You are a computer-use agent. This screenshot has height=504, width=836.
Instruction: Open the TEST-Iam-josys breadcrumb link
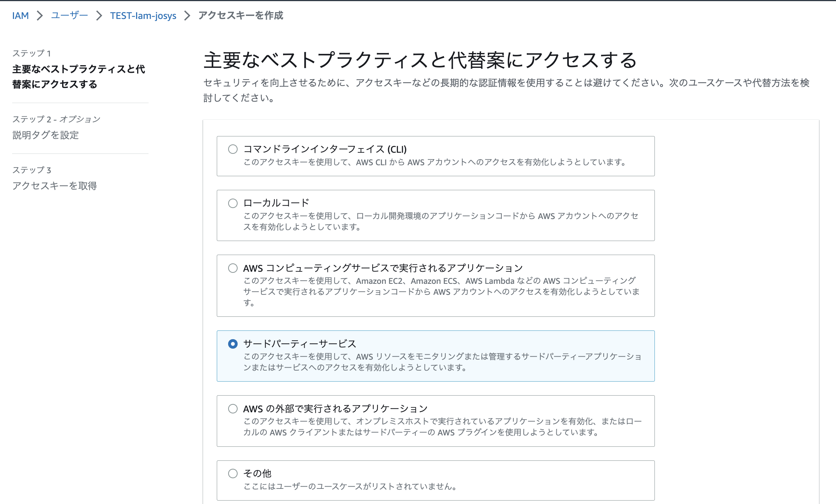click(x=143, y=16)
